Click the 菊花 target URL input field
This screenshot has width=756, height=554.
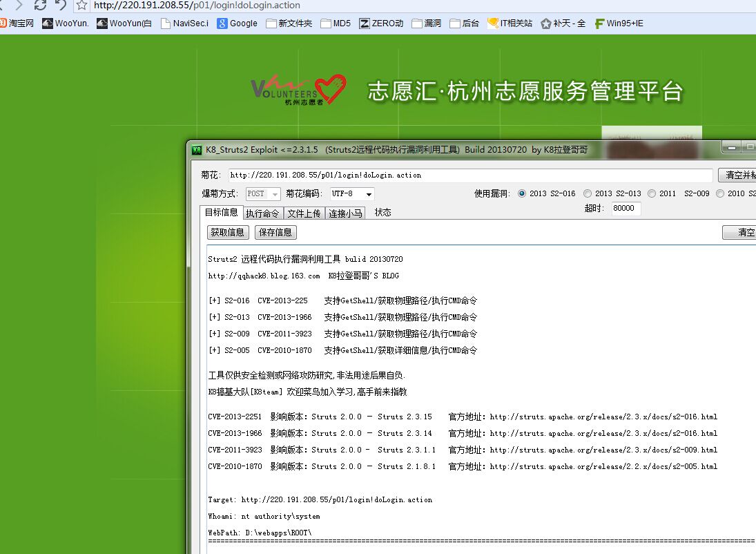tap(470, 175)
